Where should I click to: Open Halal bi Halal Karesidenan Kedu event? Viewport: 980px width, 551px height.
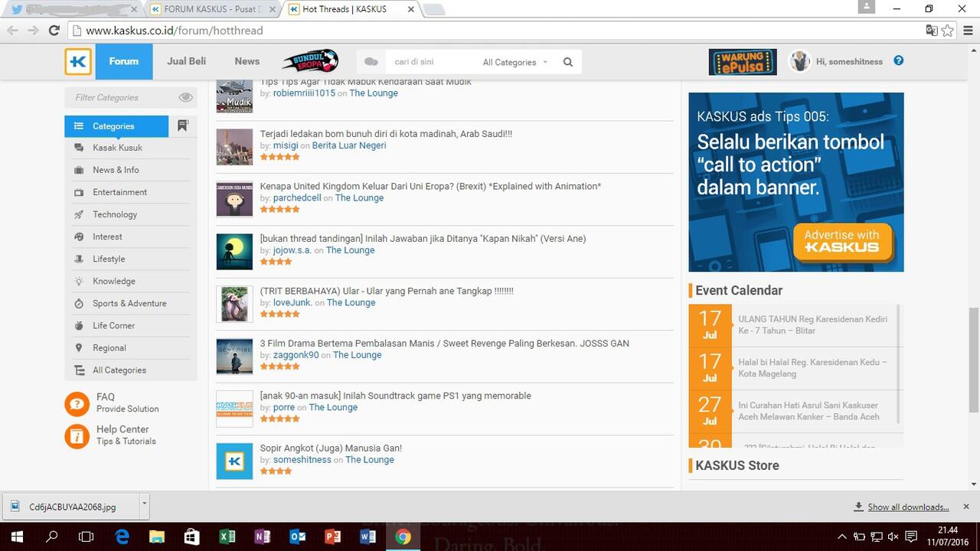tap(813, 367)
